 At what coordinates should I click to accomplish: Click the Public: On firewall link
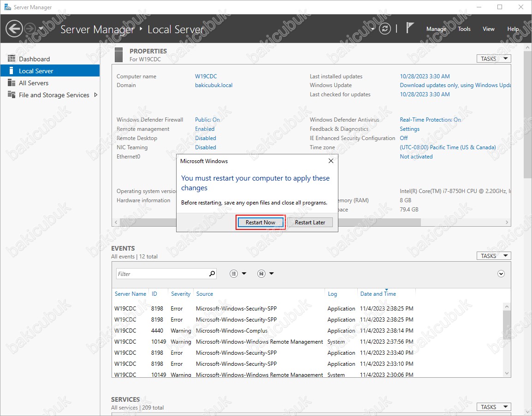[x=207, y=120]
